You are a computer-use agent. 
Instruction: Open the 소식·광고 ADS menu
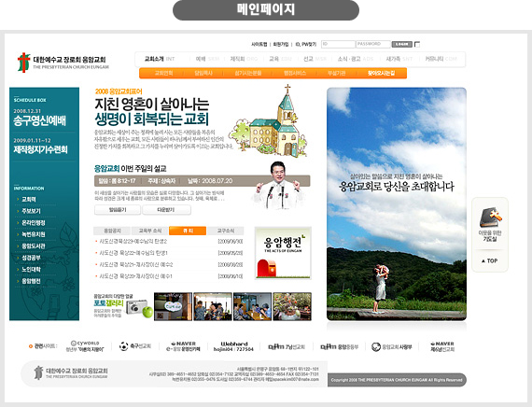pos(356,59)
